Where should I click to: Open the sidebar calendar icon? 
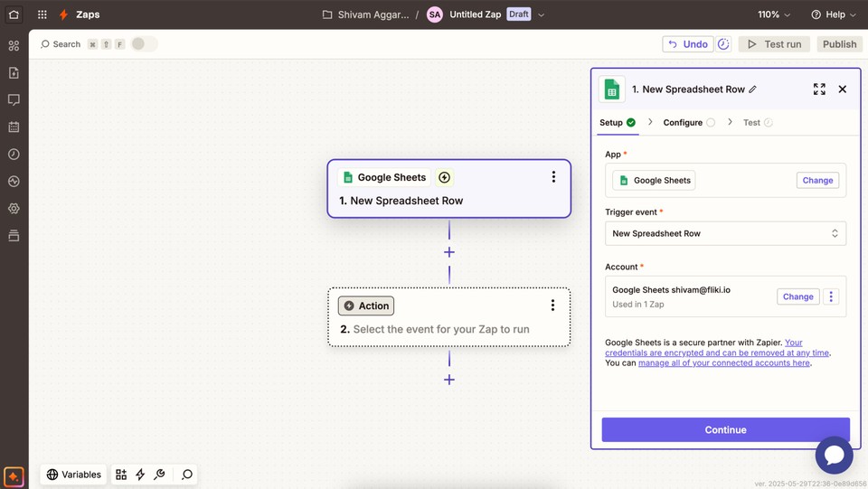(x=14, y=127)
